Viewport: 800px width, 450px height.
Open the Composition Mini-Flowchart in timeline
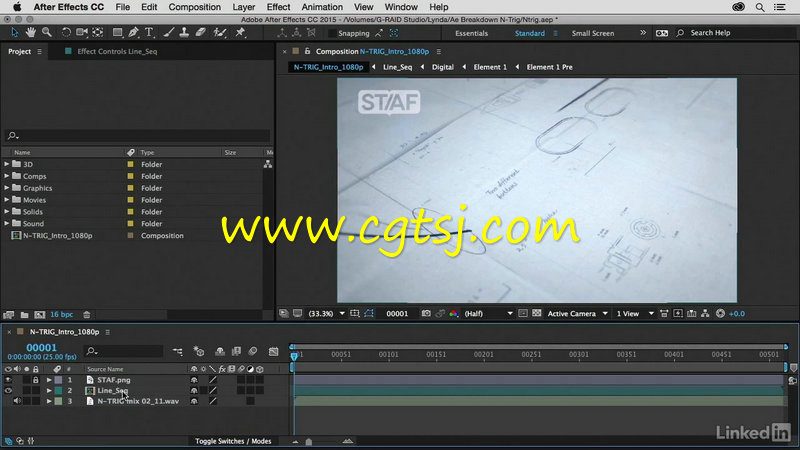(178, 352)
